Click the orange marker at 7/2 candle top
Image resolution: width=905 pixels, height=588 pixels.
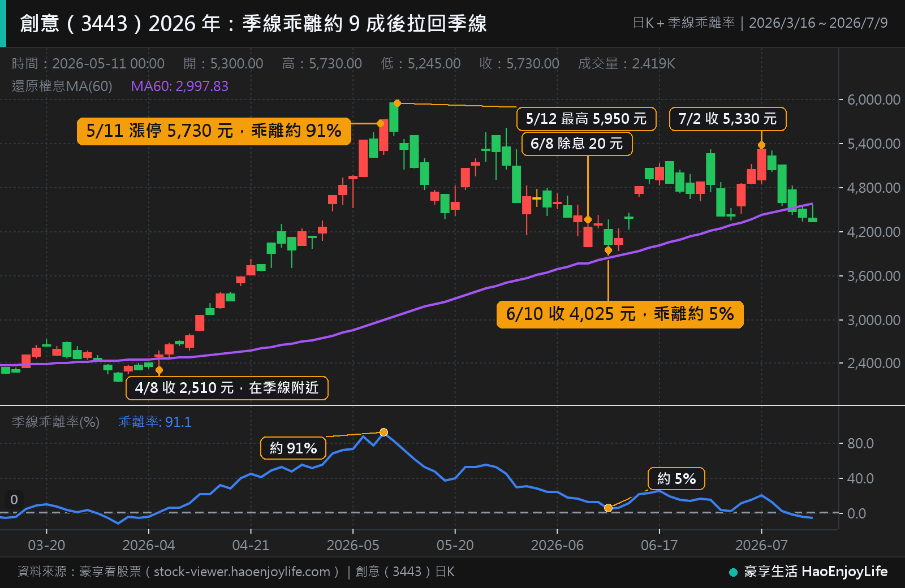point(761,145)
